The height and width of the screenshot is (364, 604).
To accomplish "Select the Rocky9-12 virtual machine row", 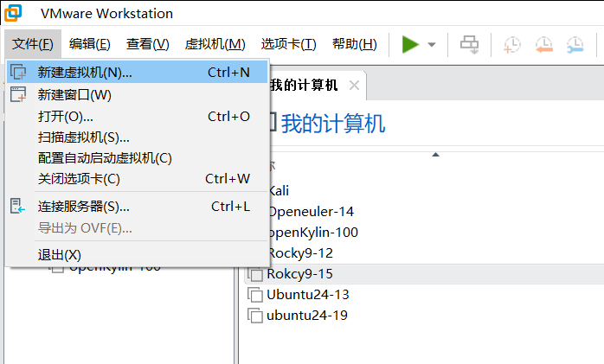I will coord(436,252).
